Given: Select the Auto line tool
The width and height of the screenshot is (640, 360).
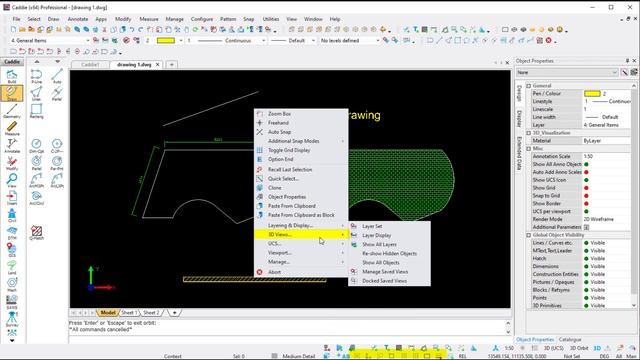Looking at the screenshot, I should [x=57, y=76].
